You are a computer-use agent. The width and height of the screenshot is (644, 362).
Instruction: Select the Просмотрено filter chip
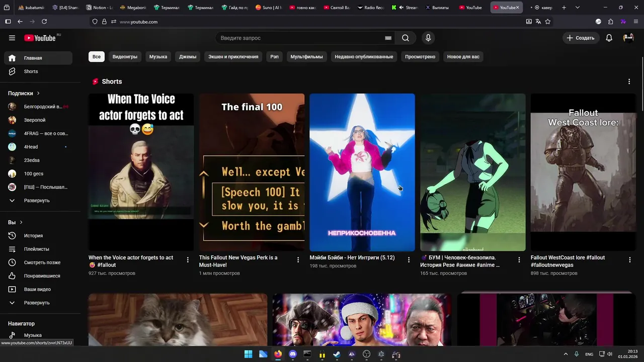(x=420, y=57)
